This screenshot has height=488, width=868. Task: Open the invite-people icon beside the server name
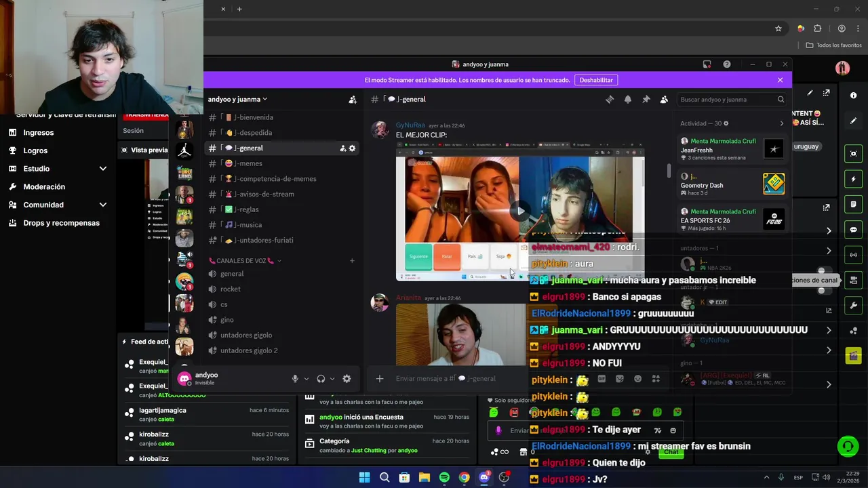click(353, 100)
